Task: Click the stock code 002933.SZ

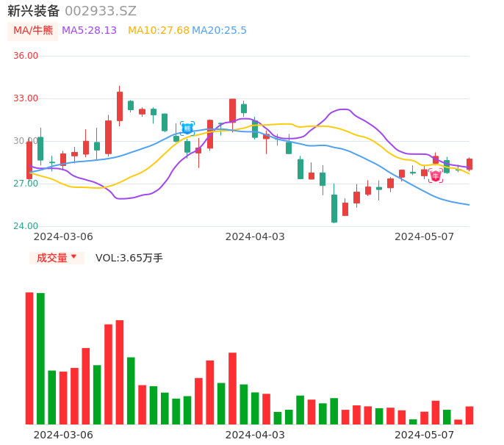Action: [101, 11]
